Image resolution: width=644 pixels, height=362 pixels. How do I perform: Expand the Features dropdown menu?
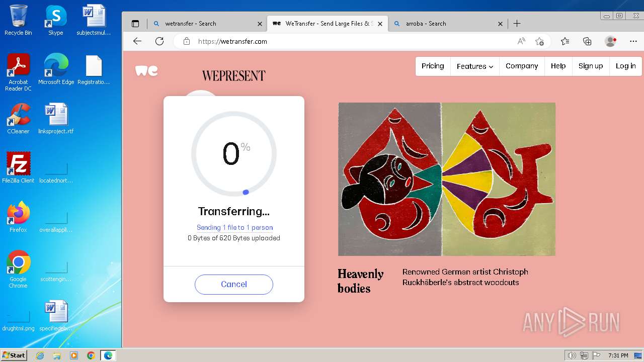point(475,66)
